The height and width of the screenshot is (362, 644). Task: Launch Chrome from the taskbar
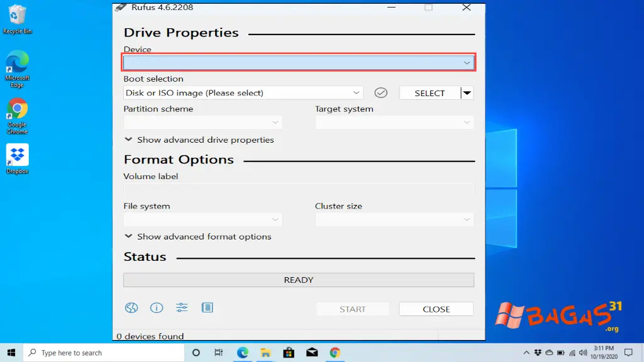tap(335, 353)
